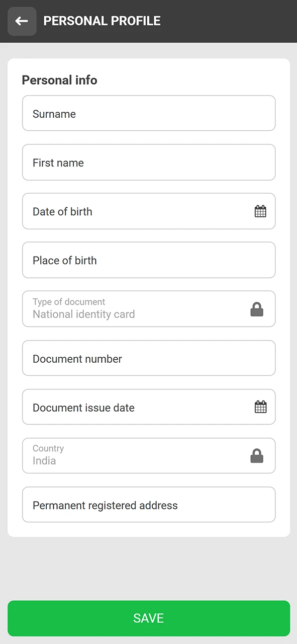Select the Document number input

pos(149,358)
